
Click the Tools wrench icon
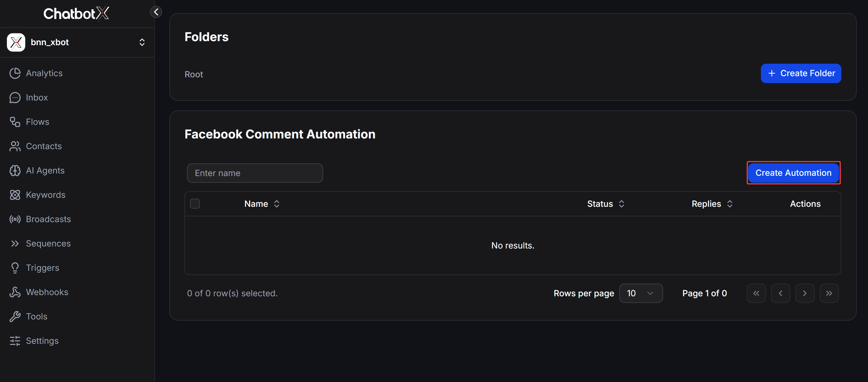[15, 316]
